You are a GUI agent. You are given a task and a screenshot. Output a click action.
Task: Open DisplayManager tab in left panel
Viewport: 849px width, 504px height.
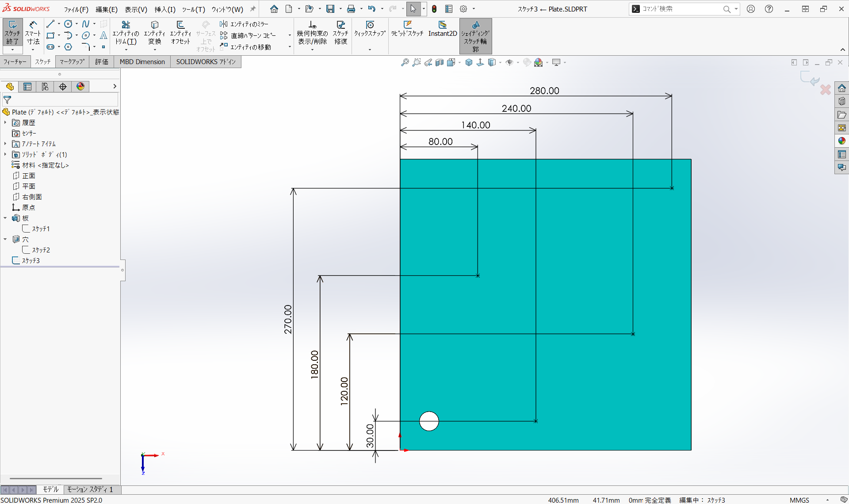(80, 87)
